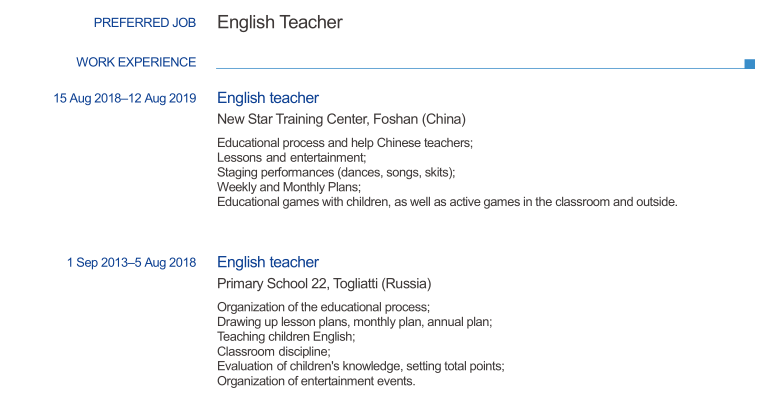Screen dimensions: 778x402
Task: Click the line about educational games with children
Action: click(447, 202)
